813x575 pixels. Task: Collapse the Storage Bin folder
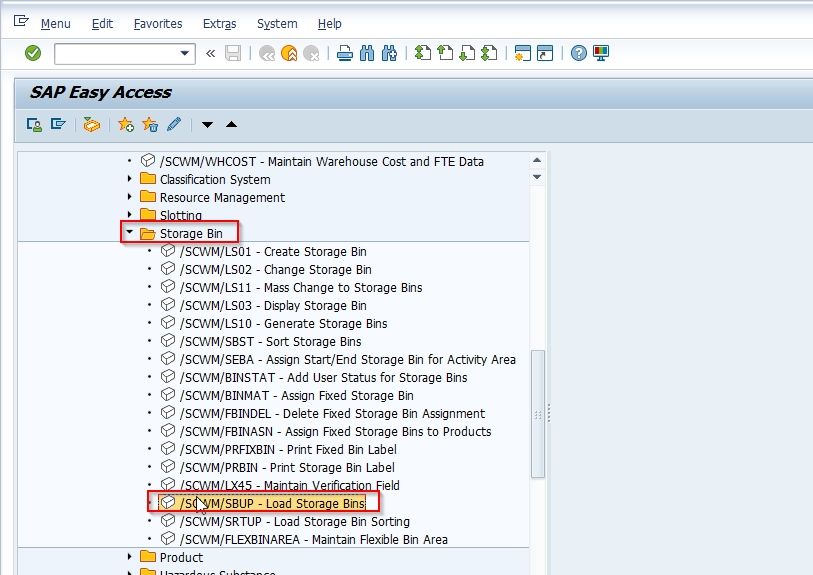point(130,233)
